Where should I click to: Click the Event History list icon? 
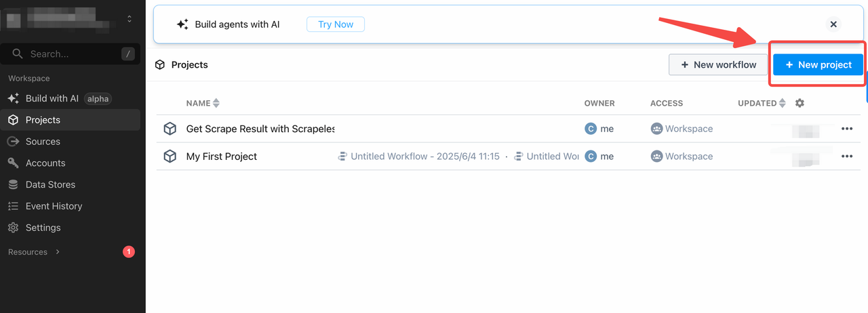(x=13, y=206)
